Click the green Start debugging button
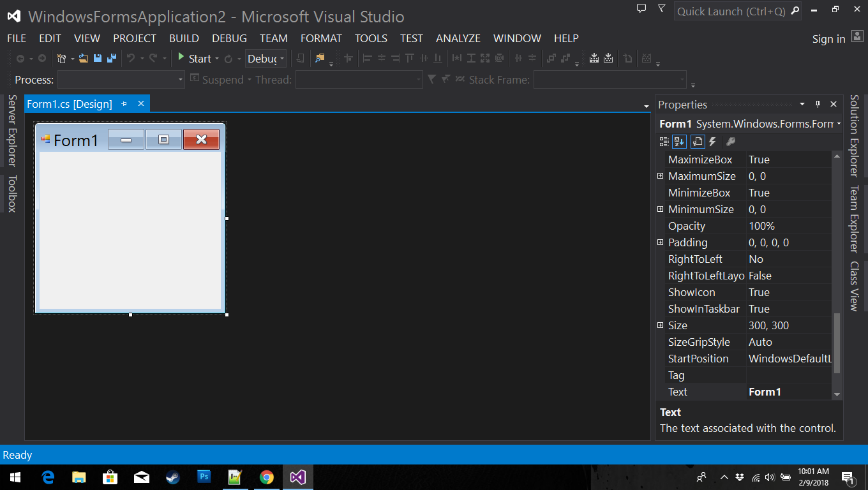 pos(182,57)
